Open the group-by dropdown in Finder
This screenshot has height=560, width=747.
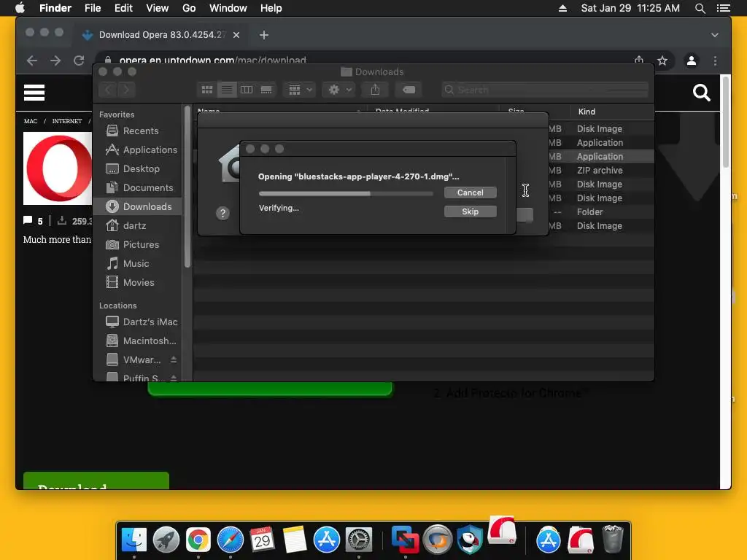pyautogui.click(x=300, y=90)
